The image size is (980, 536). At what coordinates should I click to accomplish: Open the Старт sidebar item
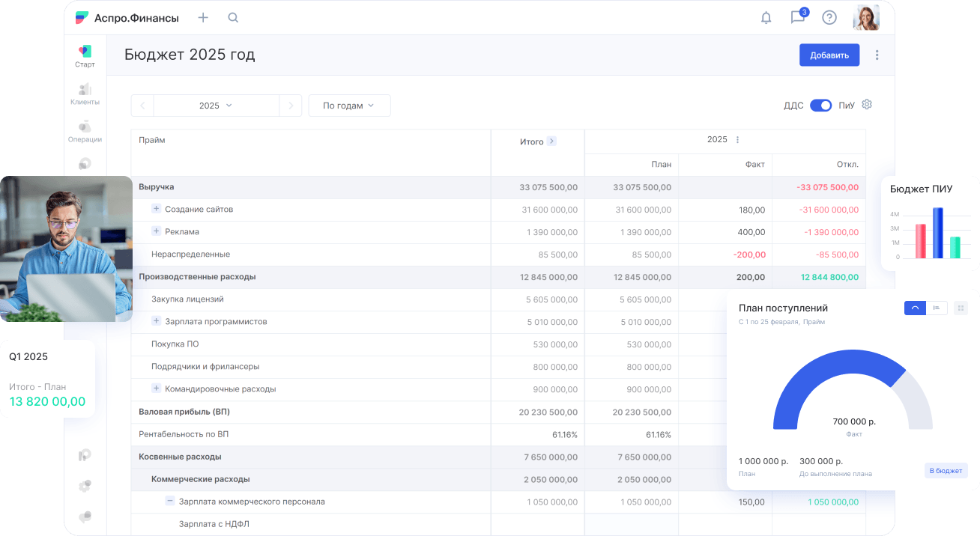pyautogui.click(x=85, y=56)
